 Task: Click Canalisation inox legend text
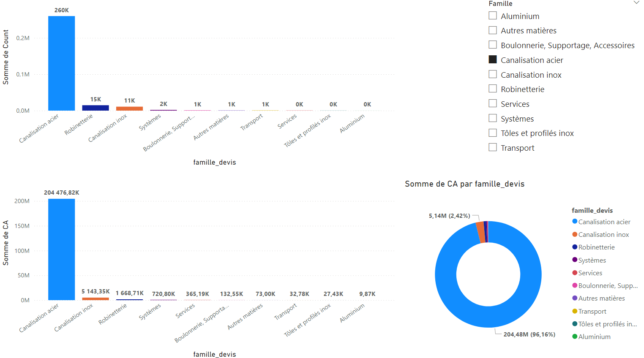[x=603, y=235]
